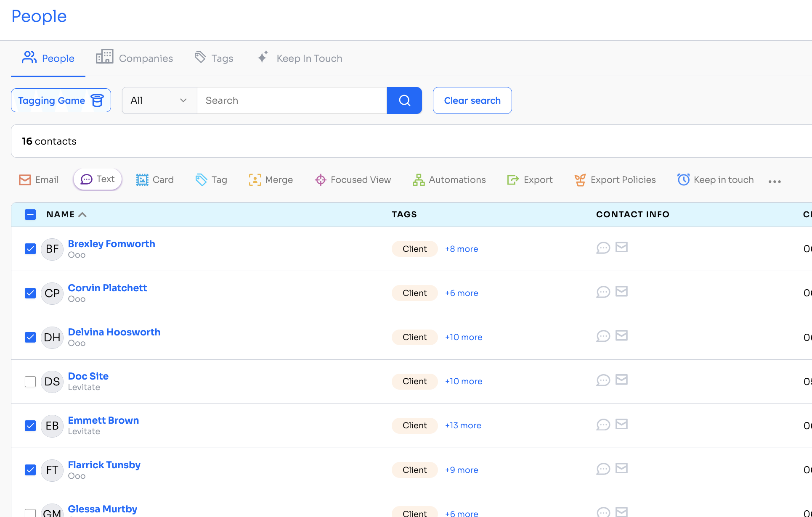
Task: Click the Email action in the toolbar
Action: click(39, 180)
